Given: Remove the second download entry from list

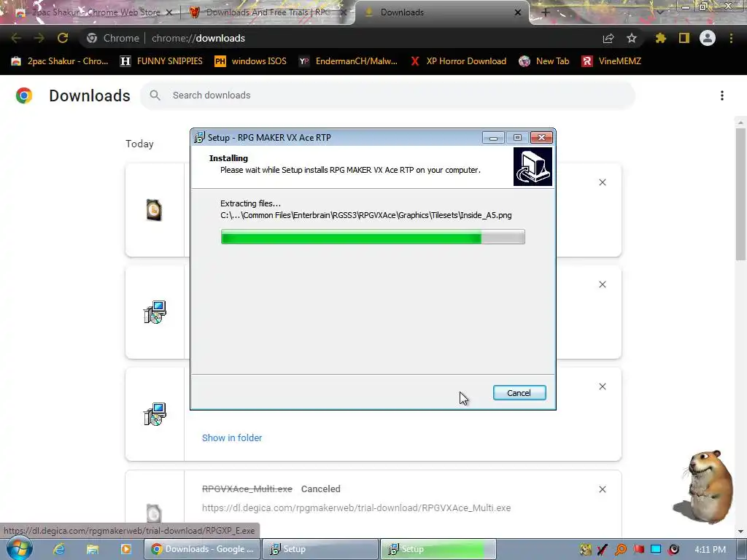Looking at the screenshot, I should point(602,284).
